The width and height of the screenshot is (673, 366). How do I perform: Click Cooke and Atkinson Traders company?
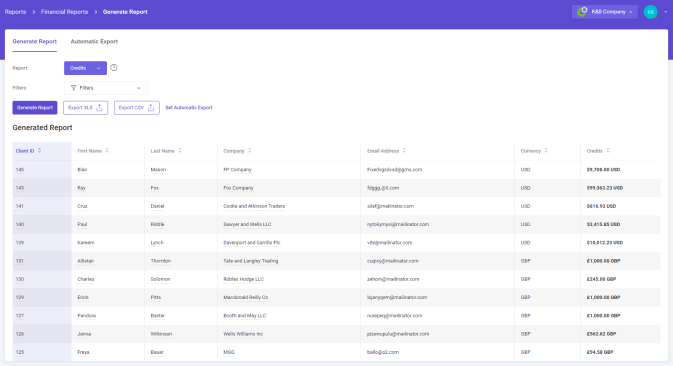click(x=254, y=206)
